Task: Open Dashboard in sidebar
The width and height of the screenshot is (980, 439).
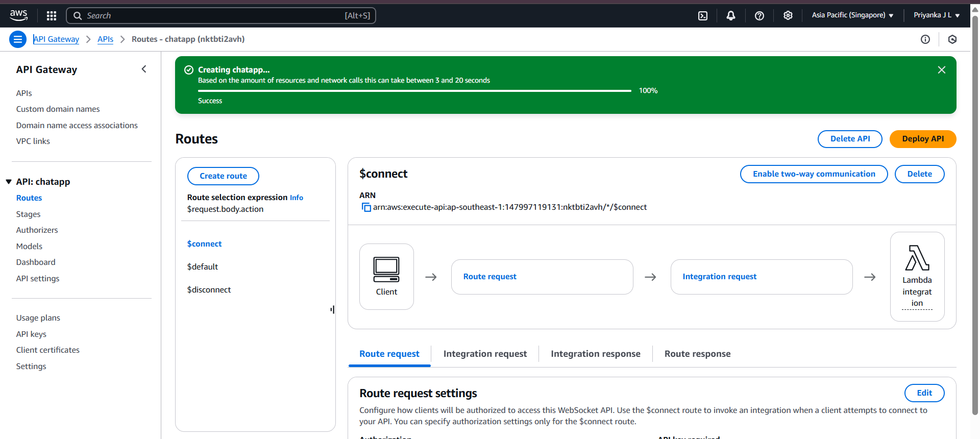Action: 36,262
